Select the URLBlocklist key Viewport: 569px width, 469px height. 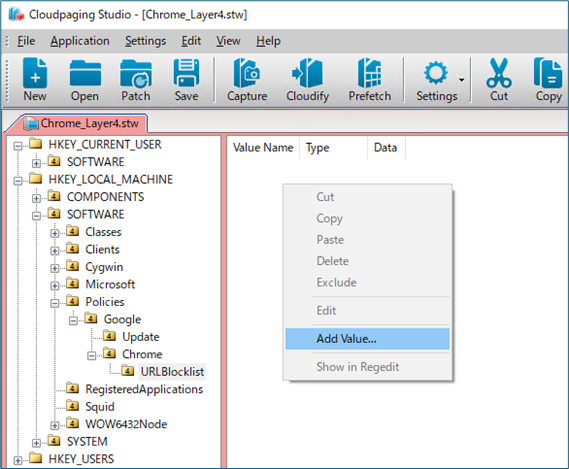[172, 372]
